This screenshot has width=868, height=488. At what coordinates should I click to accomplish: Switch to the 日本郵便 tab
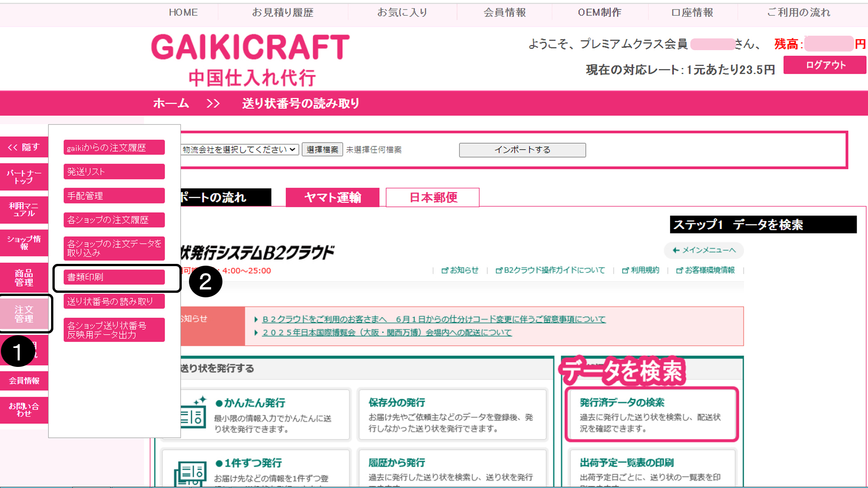pyautogui.click(x=433, y=197)
